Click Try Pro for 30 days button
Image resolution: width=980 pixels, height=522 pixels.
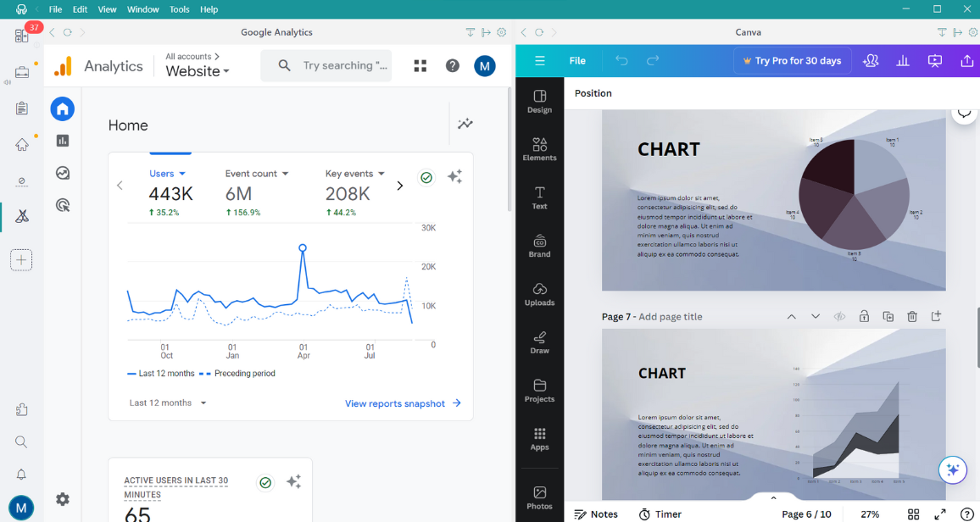point(792,61)
